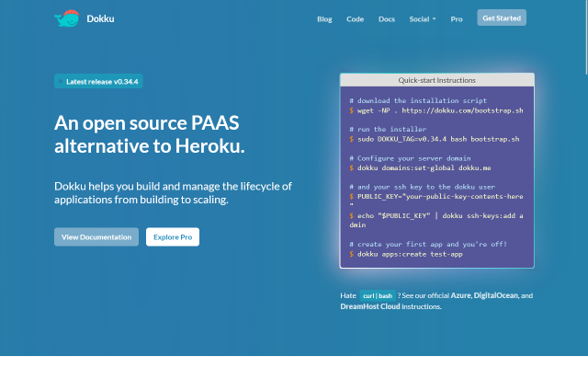Click the echo $PUBLIC_KEY ssh-keys:add command
588x368 pixels.
436,221
